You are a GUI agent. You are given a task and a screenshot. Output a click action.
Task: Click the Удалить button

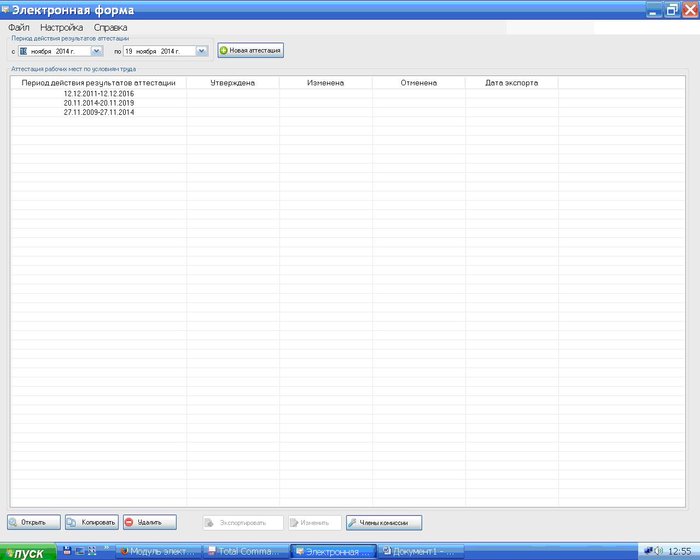[x=150, y=522]
